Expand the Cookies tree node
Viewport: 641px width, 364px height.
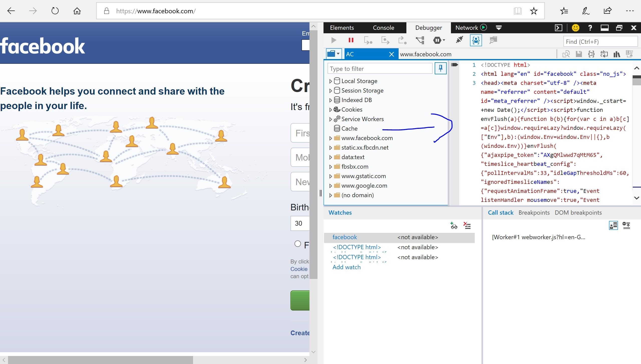pyautogui.click(x=331, y=110)
